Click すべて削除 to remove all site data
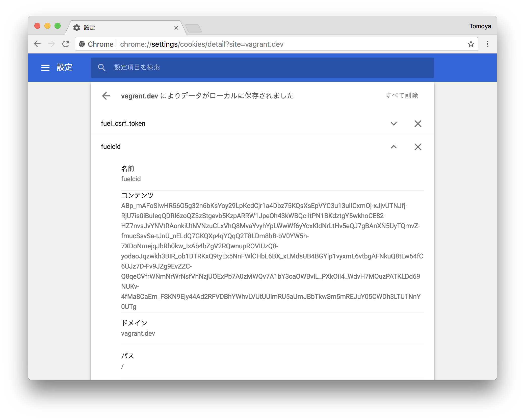The height and width of the screenshot is (420, 525). 402,95
